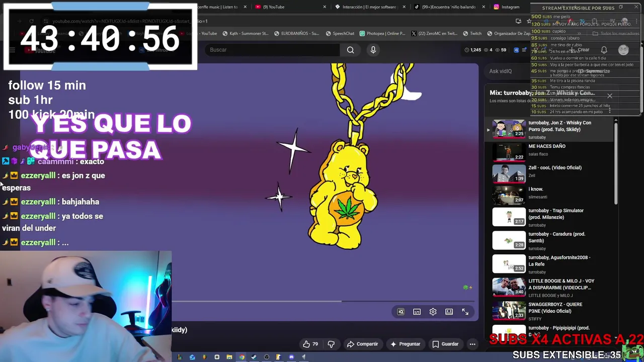
Task: Enter fullscreen on the video player
Action: pos(465,312)
